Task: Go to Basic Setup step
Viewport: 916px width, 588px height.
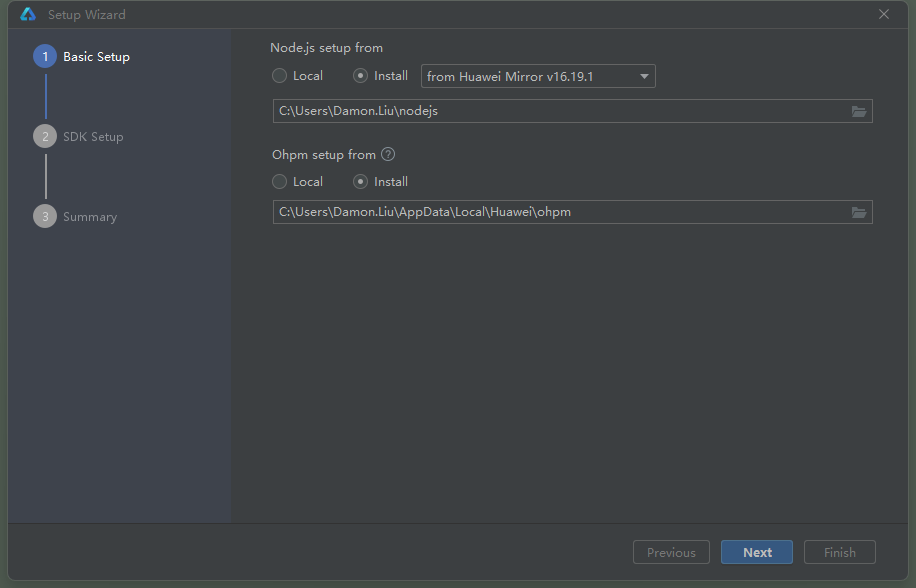Action: [96, 57]
